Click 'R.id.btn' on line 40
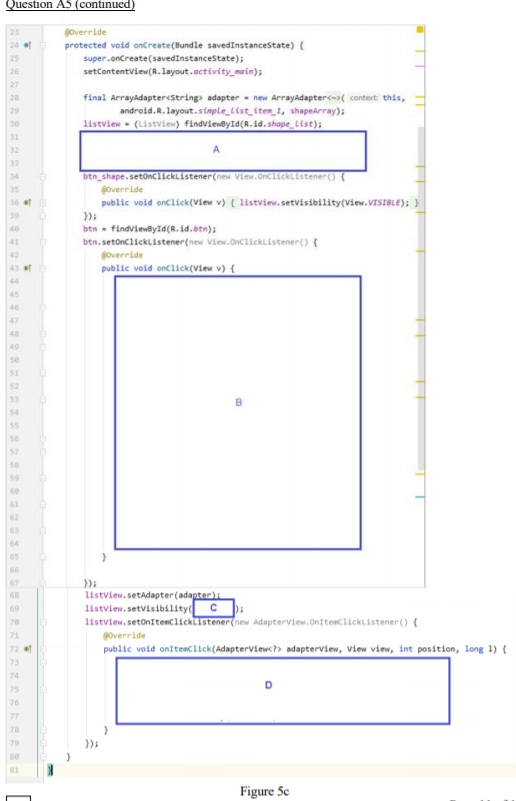516x801 pixels. tap(189, 229)
